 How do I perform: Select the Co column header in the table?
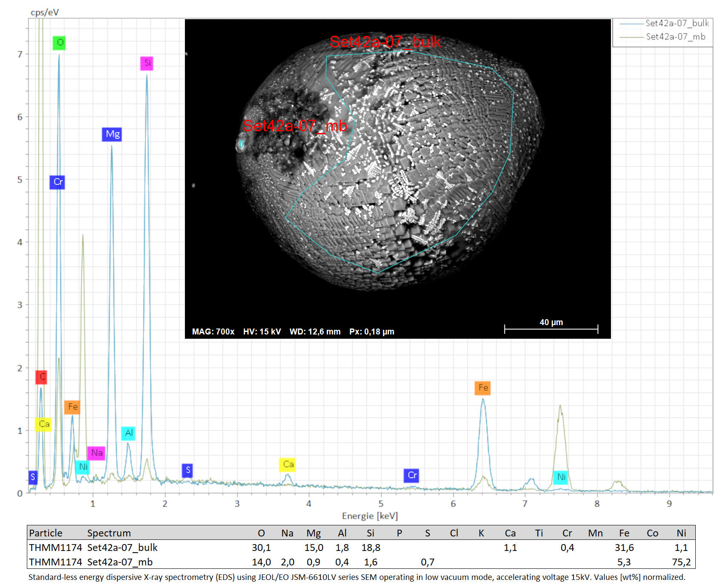point(653,533)
